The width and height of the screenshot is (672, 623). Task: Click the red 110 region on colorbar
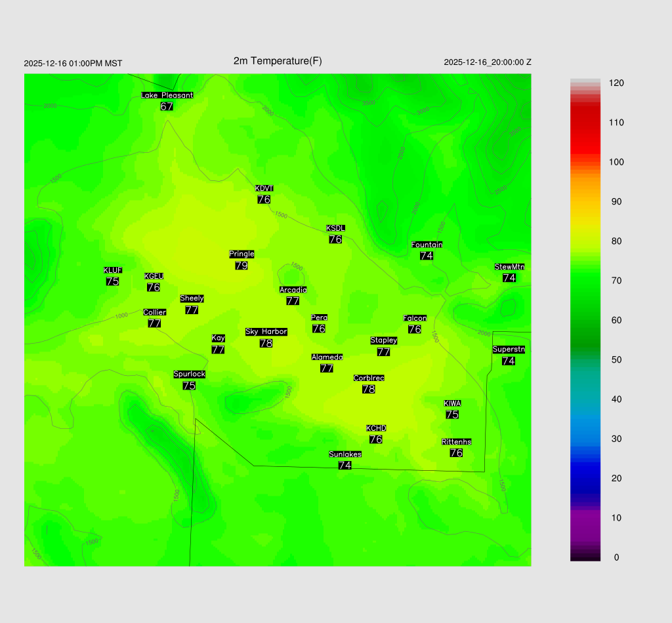(x=585, y=123)
